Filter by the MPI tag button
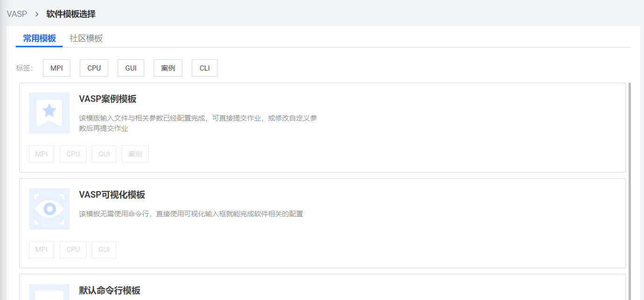The width and height of the screenshot is (644, 300). pyautogui.click(x=56, y=68)
